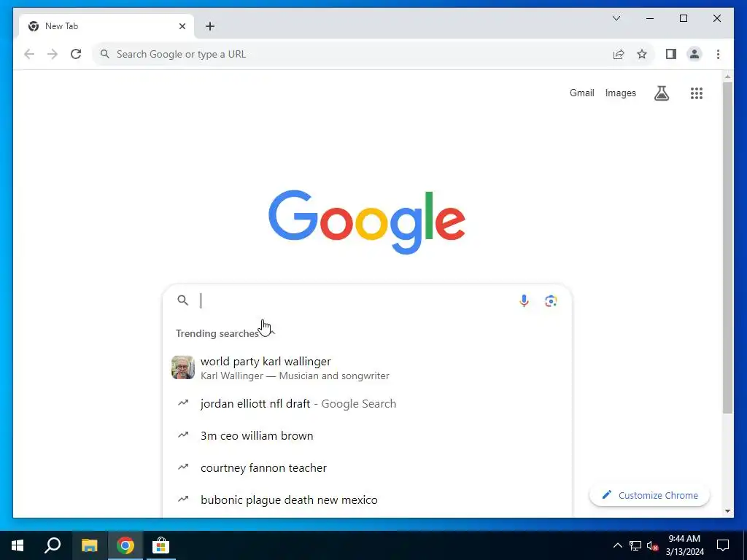Click trending arrow beside 3m ceo william brown
This screenshot has height=560, width=747.
pyautogui.click(x=183, y=435)
